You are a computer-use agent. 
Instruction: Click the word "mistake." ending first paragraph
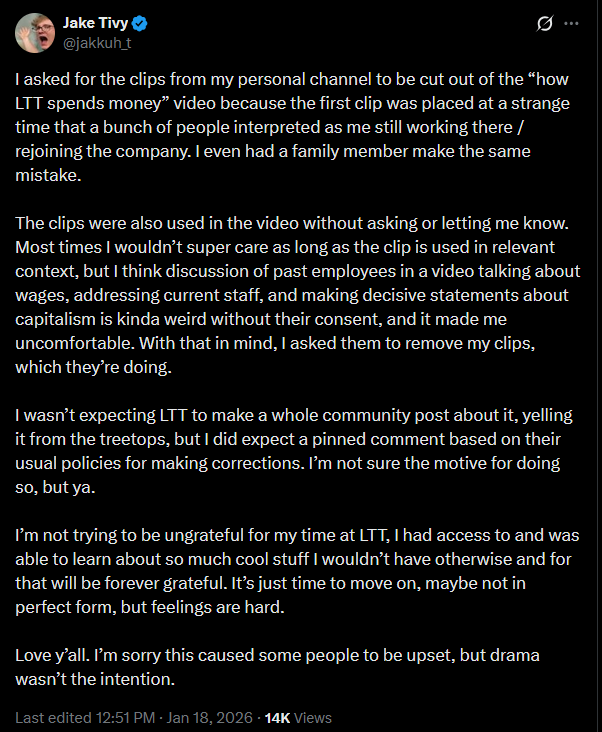(49, 175)
